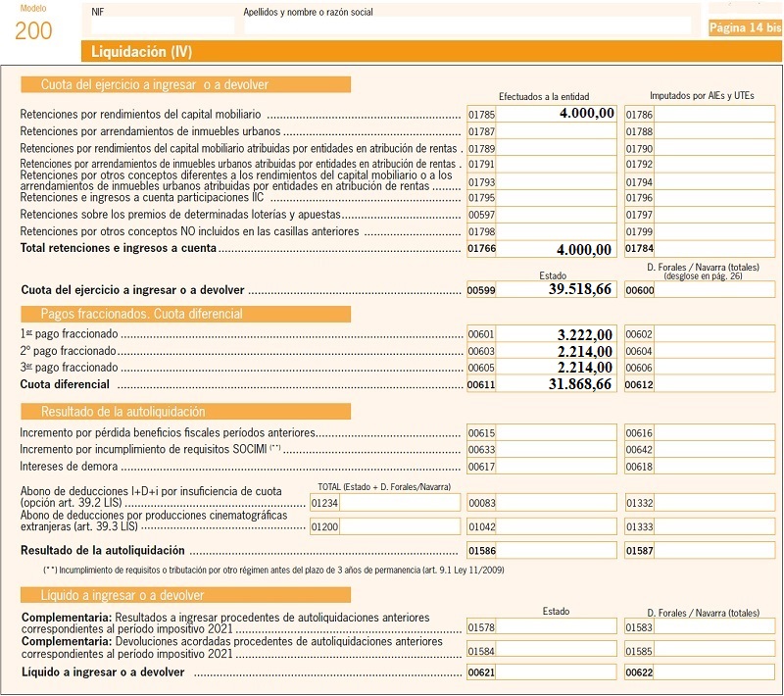Viewport: 784px width, 696px height.
Task: Click field 01786 imputados por AIEs y UTEs
Action: click(714, 114)
